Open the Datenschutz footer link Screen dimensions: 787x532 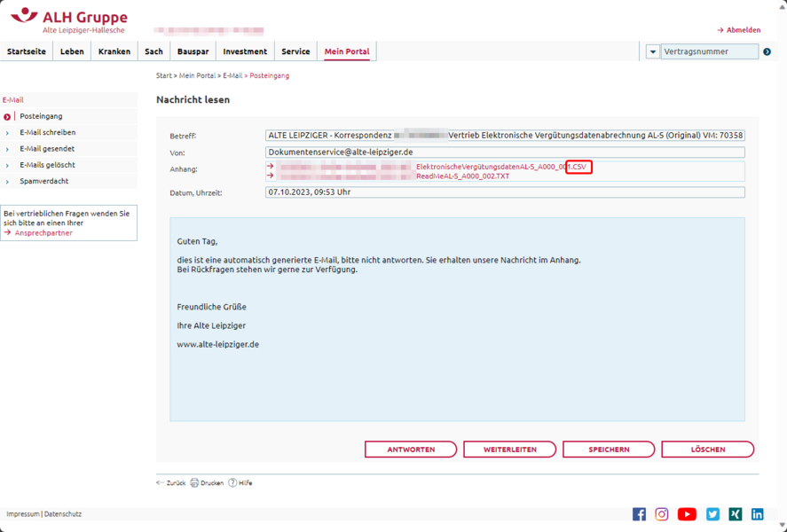click(63, 514)
